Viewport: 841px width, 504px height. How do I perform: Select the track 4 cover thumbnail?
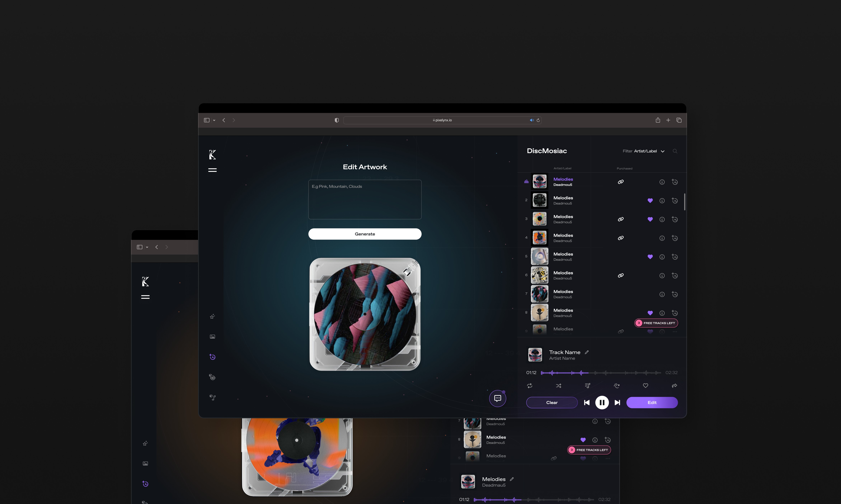pyautogui.click(x=539, y=238)
